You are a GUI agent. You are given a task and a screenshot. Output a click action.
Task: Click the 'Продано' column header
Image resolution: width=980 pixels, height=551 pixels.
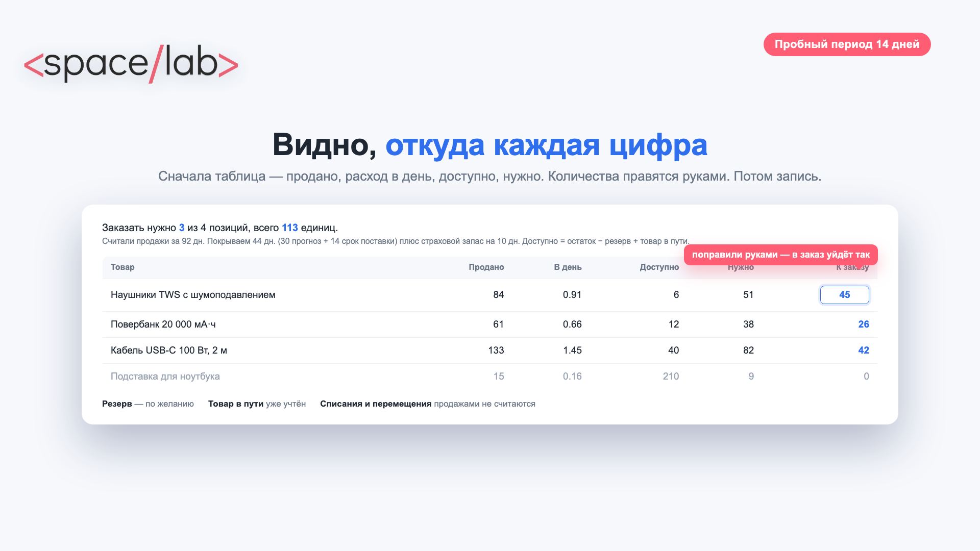click(486, 267)
